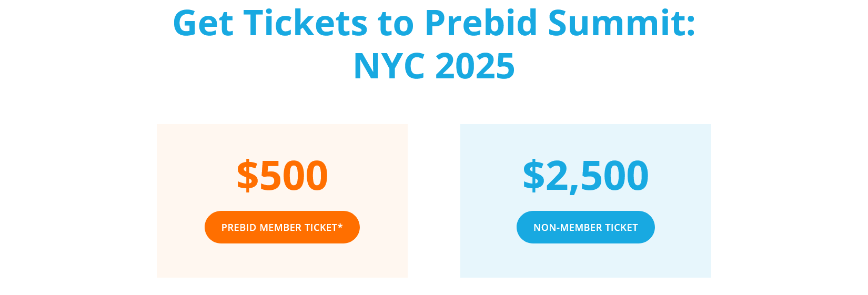
Task: Click the dollar sign of the orange price
Action: pyautogui.click(x=247, y=175)
